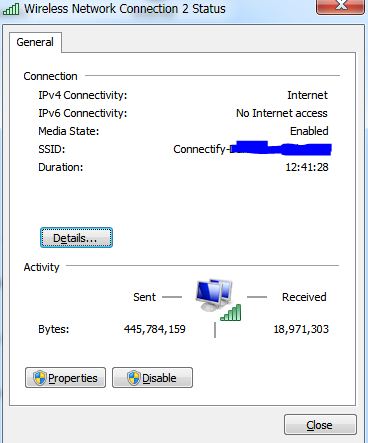
Task: Click the Received bytes value 18,971,303
Action: click(x=301, y=329)
